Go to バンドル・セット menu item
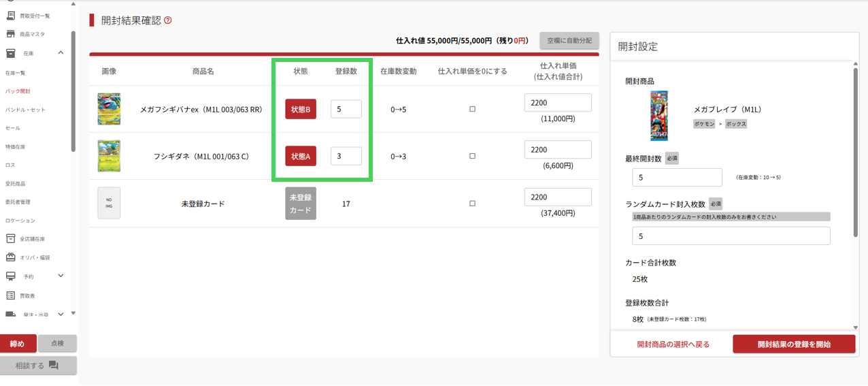This screenshot has width=868, height=386. click(25, 110)
